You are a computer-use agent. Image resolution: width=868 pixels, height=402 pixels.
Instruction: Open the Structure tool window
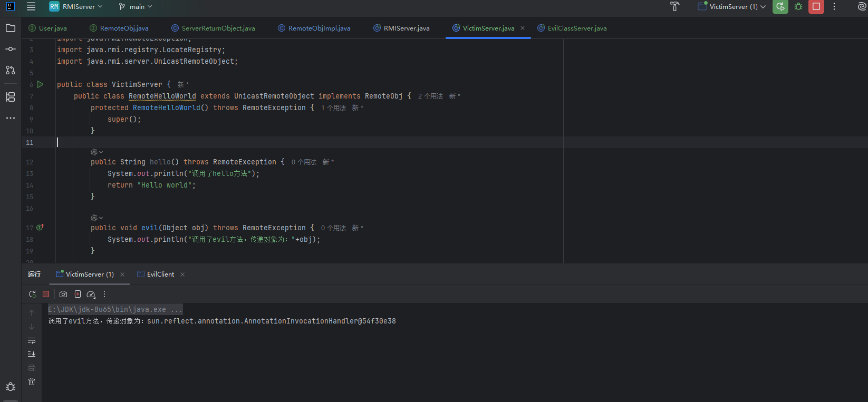point(11,97)
